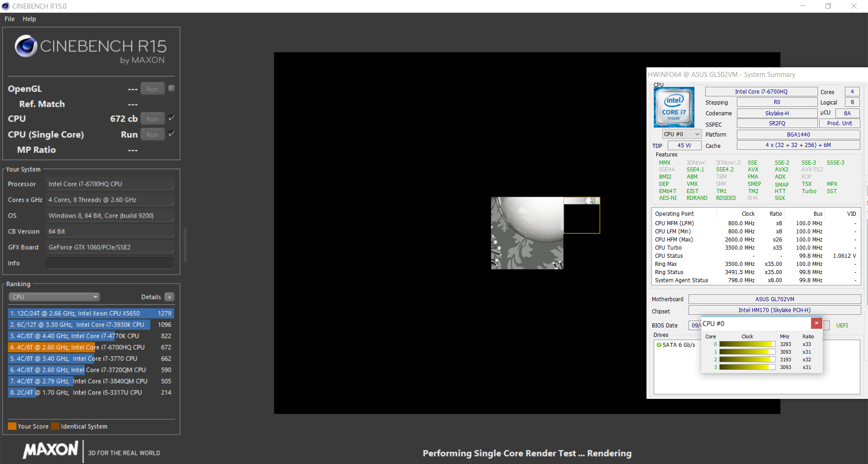Screen dimensions: 868x464
Task: Click the Identical System legend swatch
Action: (x=55, y=426)
